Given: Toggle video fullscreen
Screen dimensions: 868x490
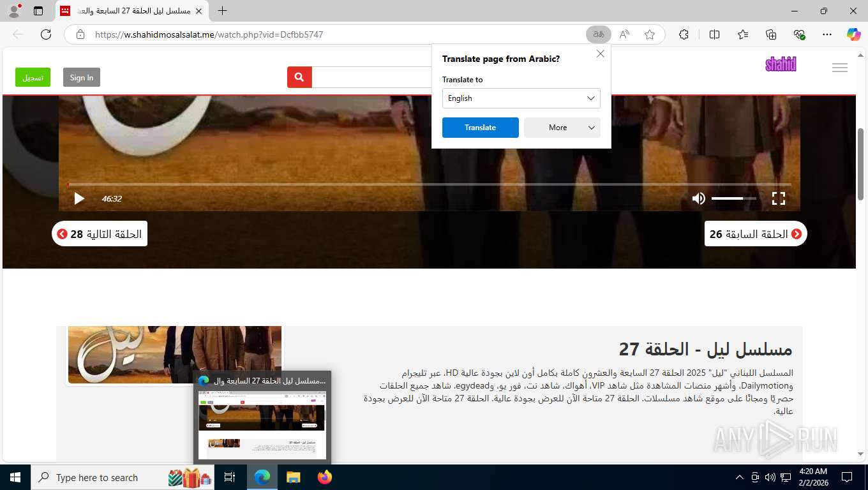Looking at the screenshot, I should pos(779,198).
